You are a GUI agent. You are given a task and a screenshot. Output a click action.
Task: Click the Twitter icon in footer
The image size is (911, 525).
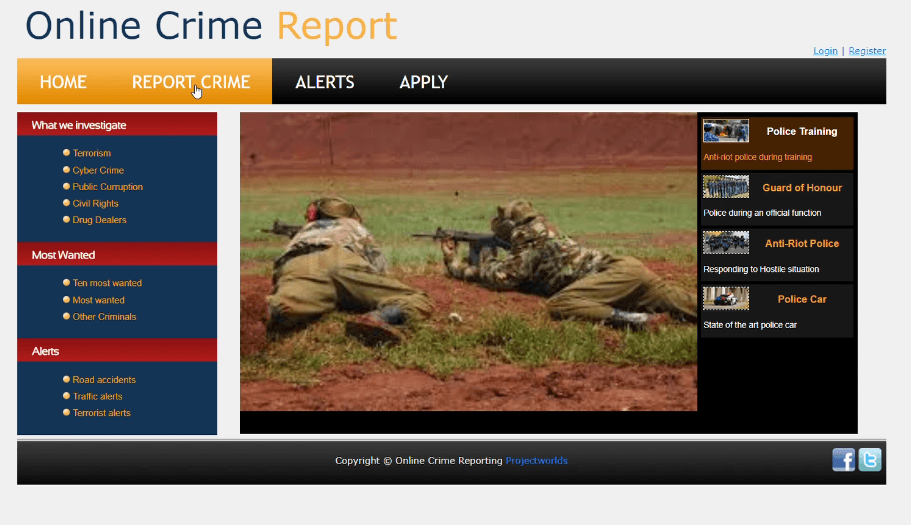point(870,460)
